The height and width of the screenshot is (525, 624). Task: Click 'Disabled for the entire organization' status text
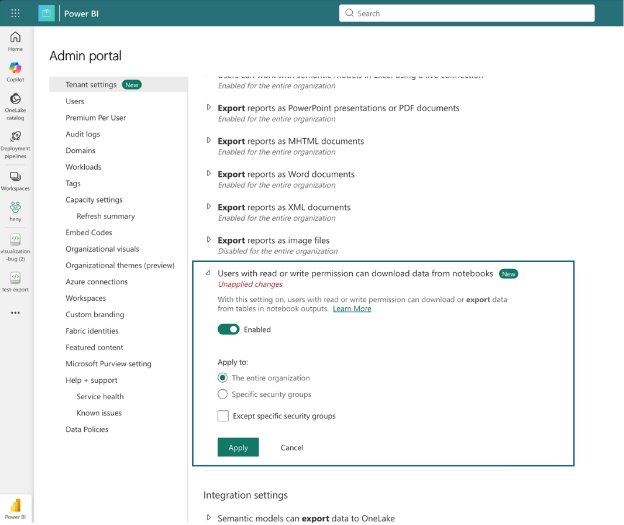pos(278,251)
